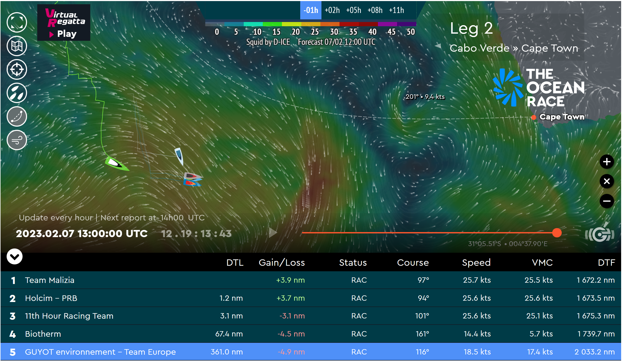Go to previous leg arrow

[438, 46]
